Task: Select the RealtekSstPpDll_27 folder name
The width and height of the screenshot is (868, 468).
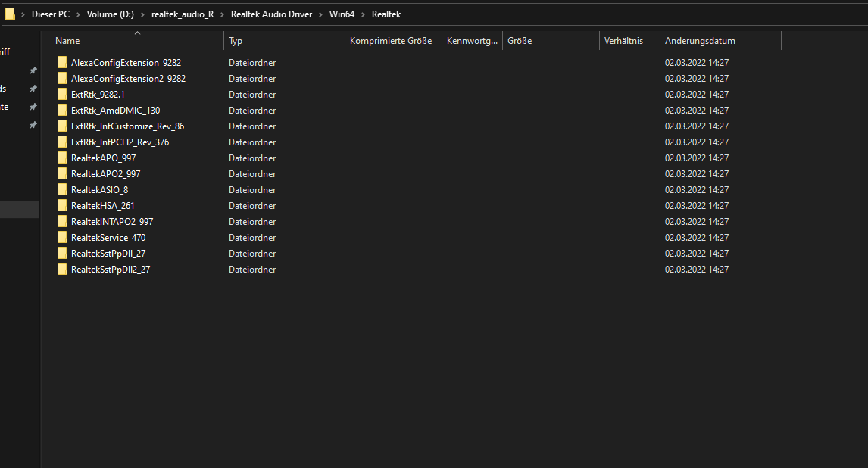Action: [108, 254]
